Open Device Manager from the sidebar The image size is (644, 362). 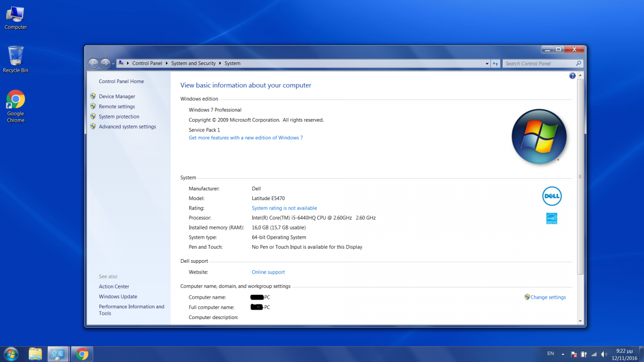[x=117, y=97]
